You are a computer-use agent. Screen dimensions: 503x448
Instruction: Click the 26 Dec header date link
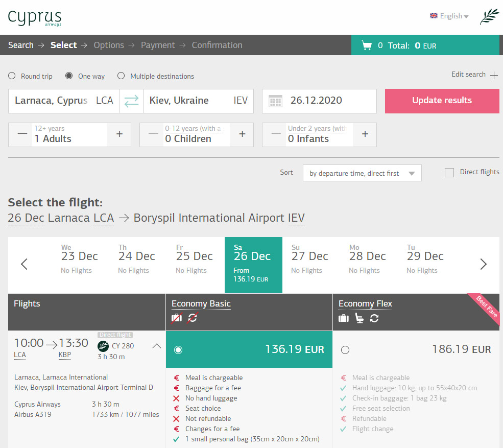[x=26, y=218]
